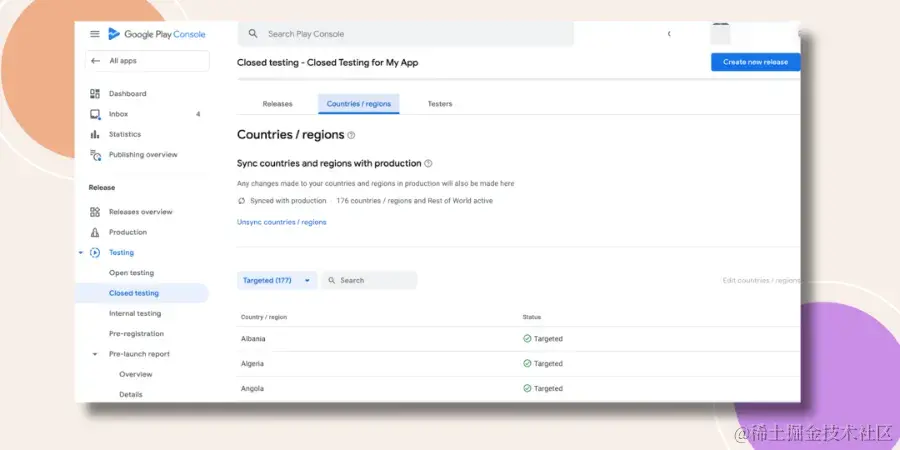Select the Countries / regions tab

pyautogui.click(x=359, y=104)
